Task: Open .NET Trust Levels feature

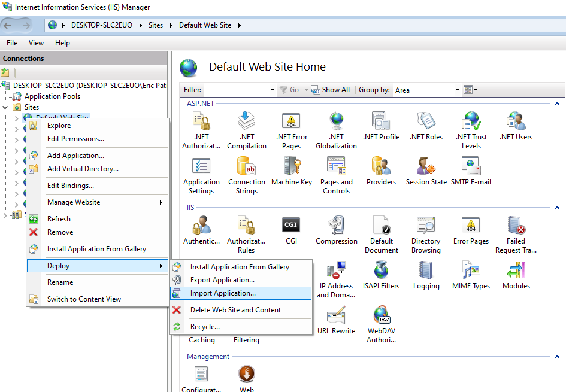Action: tap(471, 130)
